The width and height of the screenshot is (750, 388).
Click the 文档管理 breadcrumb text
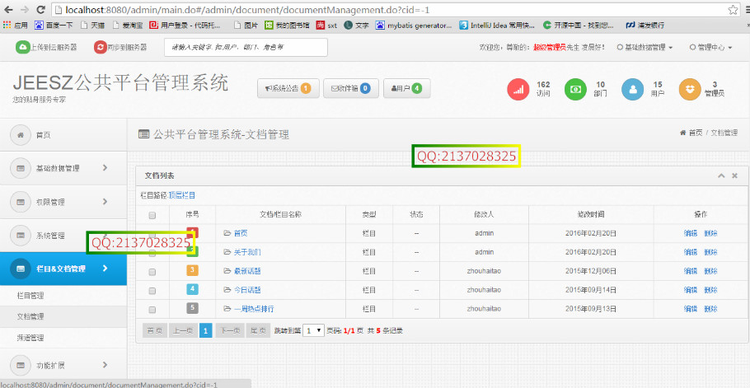tap(724, 133)
